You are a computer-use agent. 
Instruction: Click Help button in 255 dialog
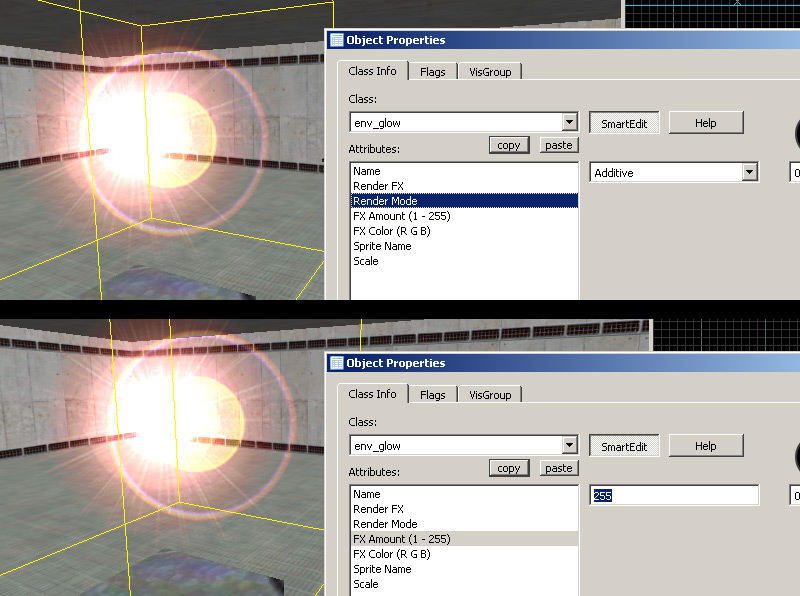pyautogui.click(x=706, y=446)
